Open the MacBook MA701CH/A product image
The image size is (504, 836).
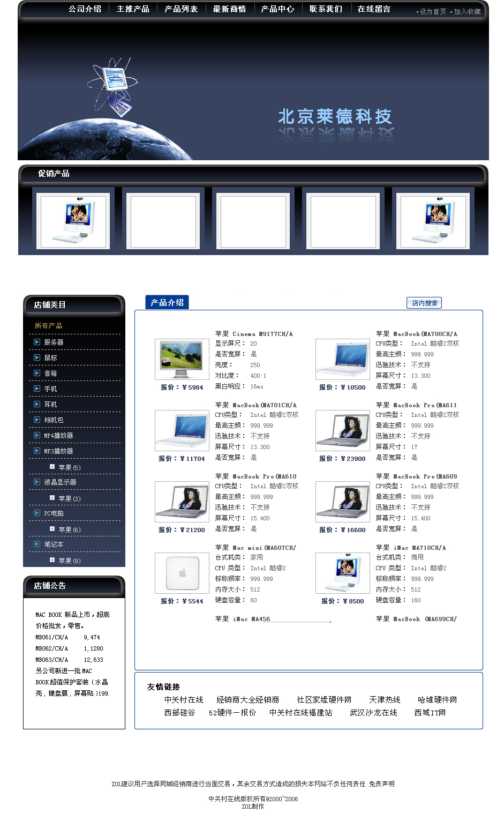(182, 430)
